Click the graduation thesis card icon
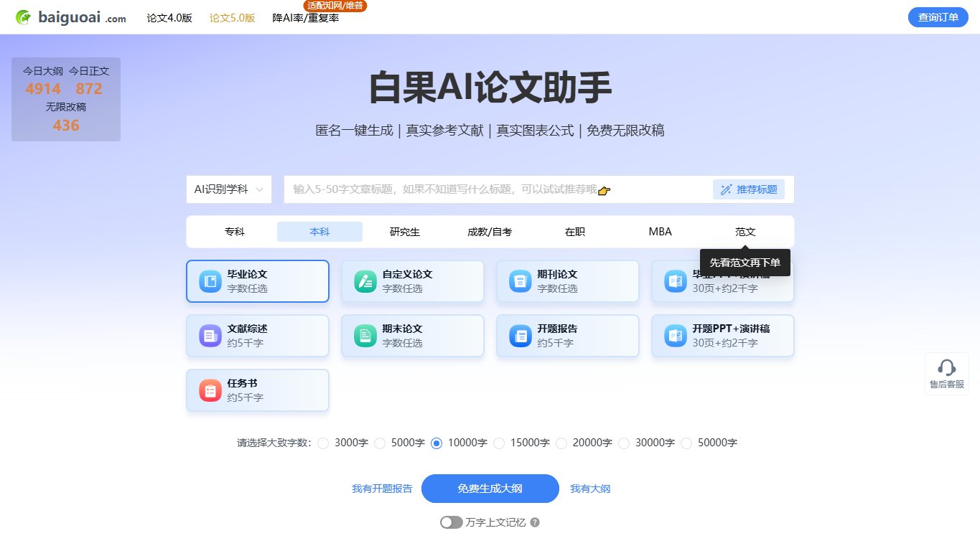Image resolution: width=980 pixels, height=551 pixels. tap(210, 281)
